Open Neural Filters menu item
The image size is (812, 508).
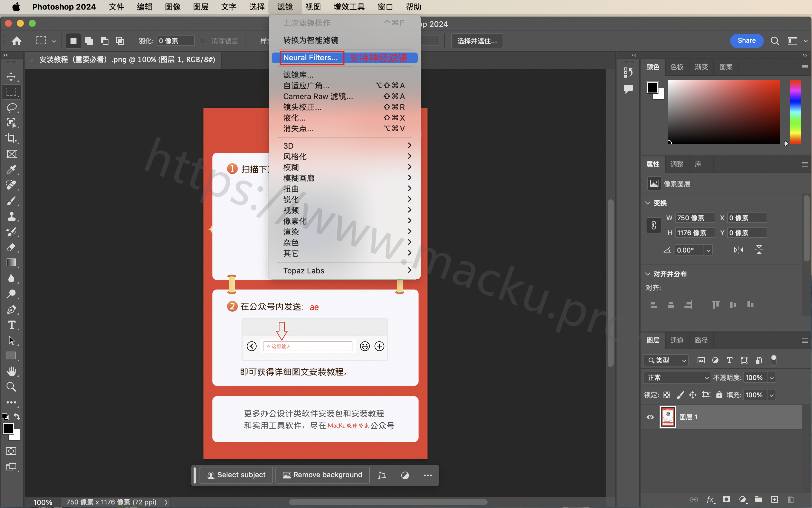pyautogui.click(x=345, y=58)
